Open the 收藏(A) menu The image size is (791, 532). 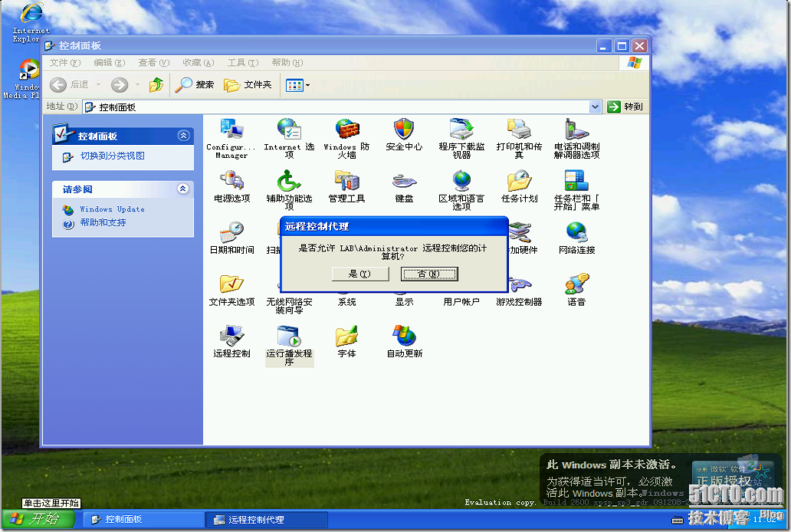pyautogui.click(x=199, y=63)
